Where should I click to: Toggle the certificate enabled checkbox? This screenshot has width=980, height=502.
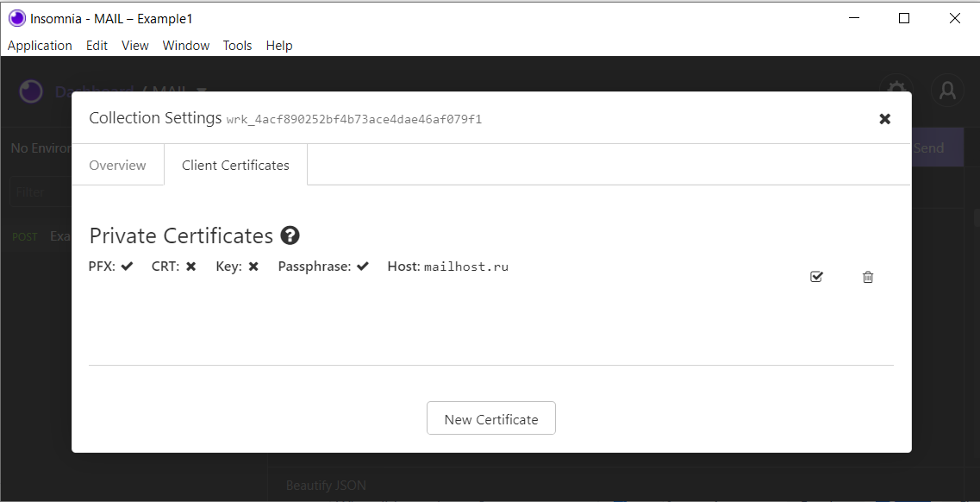point(816,276)
